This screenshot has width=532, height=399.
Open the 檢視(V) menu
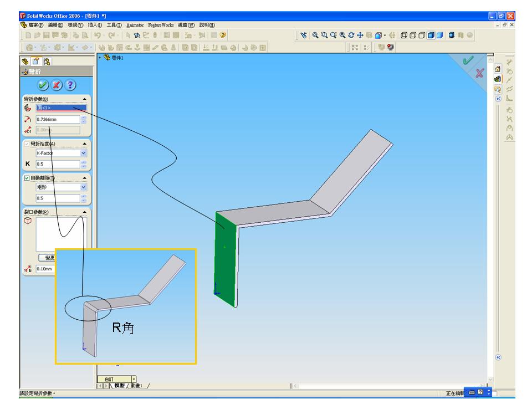pyautogui.click(x=75, y=25)
